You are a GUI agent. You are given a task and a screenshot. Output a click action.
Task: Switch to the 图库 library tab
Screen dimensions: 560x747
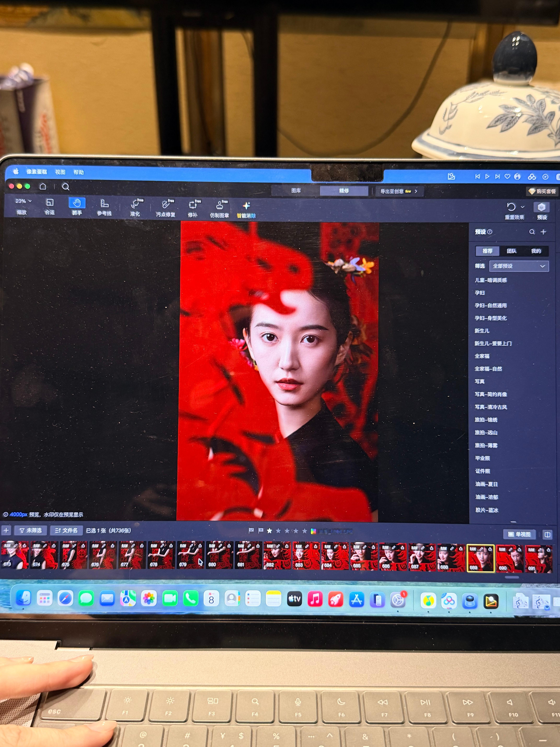tap(296, 190)
